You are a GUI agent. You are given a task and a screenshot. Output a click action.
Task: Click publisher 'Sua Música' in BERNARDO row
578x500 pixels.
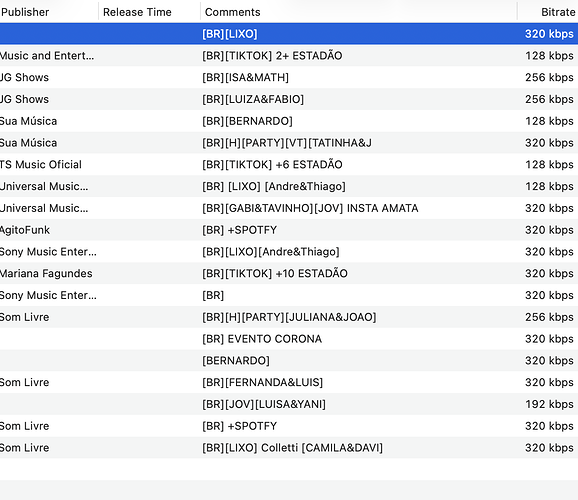28,121
